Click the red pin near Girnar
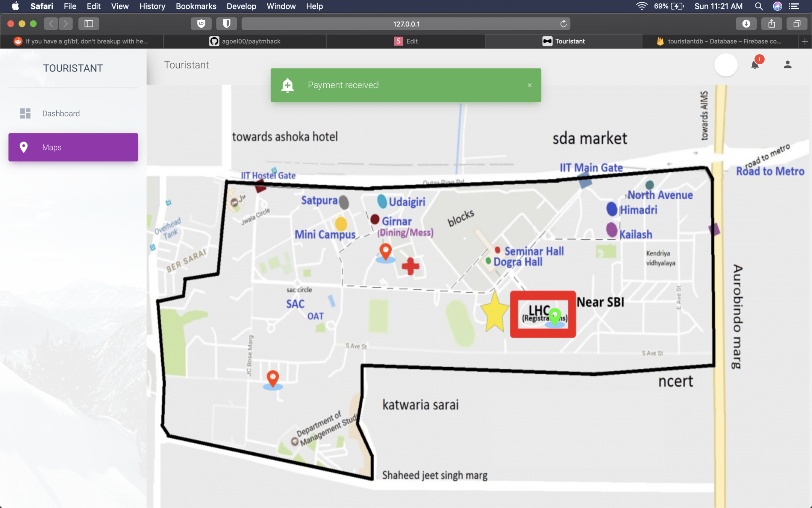The height and width of the screenshot is (508, 812). (385, 251)
